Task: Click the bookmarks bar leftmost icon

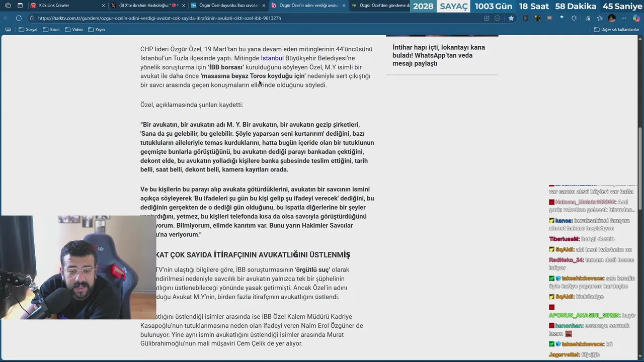Action: coord(8,30)
